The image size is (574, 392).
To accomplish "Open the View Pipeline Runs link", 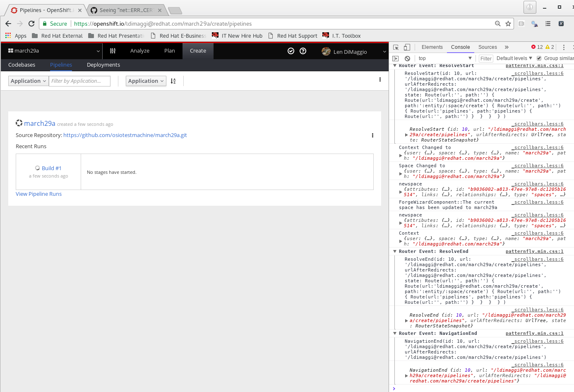I will tap(38, 194).
